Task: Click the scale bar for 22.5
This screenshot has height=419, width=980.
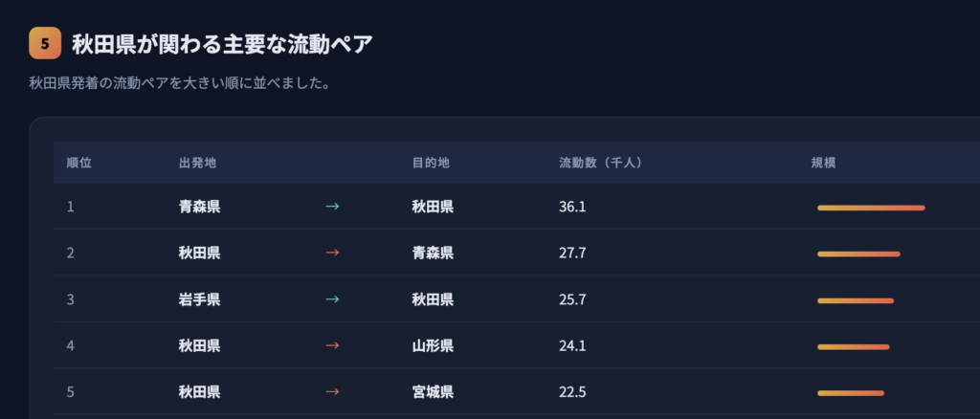Action: click(x=850, y=392)
